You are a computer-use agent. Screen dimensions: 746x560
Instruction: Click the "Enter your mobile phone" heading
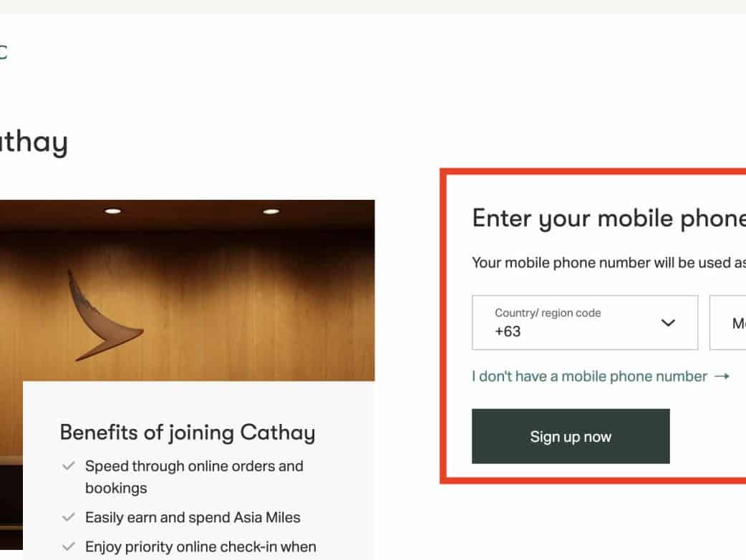[609, 218]
